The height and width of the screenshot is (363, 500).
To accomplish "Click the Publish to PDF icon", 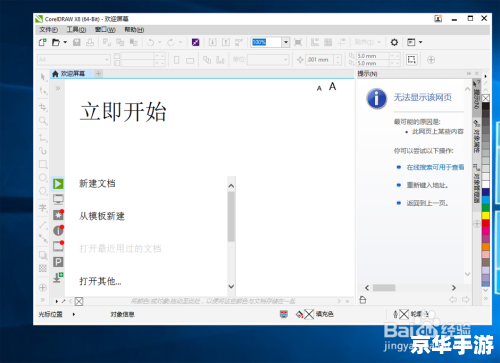I will tap(239, 42).
